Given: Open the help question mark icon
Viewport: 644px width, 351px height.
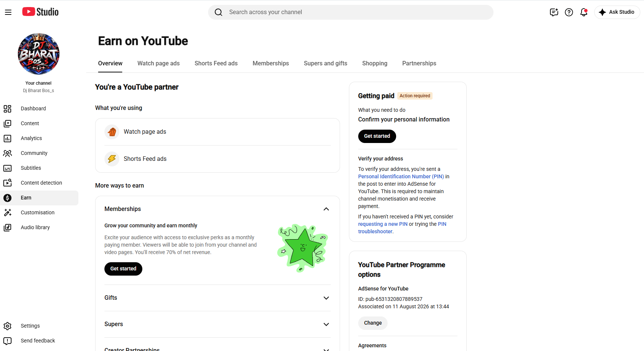Looking at the screenshot, I should click(569, 12).
